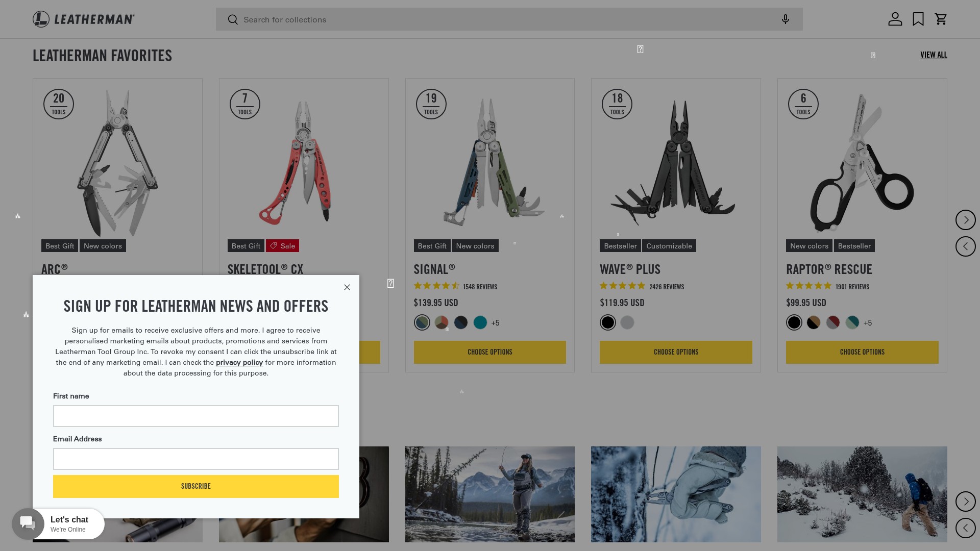The image size is (980, 551).
Task: Click the Signal star rating
Action: coord(436,286)
